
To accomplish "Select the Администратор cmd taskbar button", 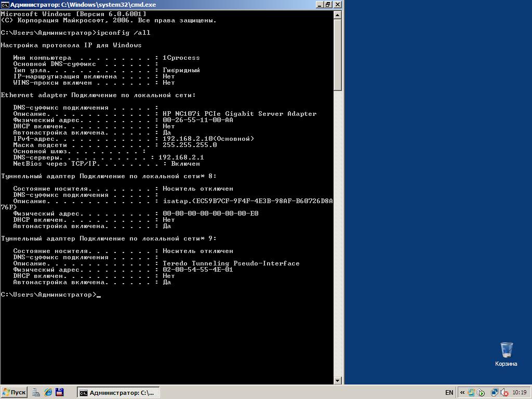I will (118, 393).
